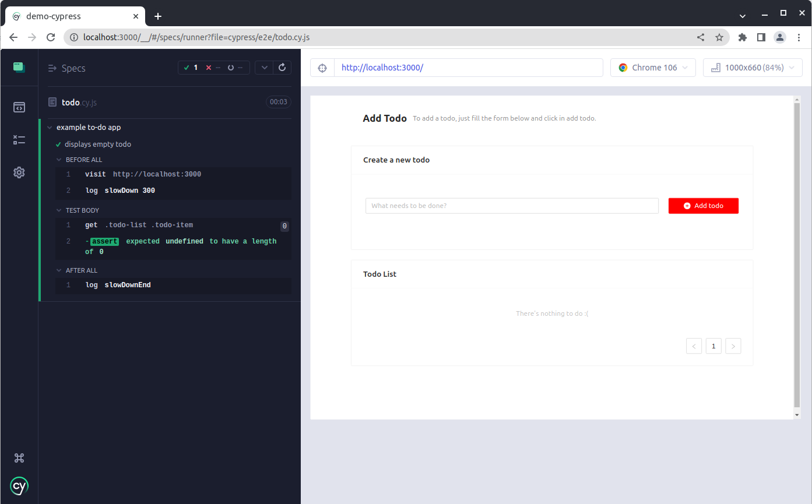The image size is (812, 504).
Task: Click the red Add todo button
Action: tap(703, 206)
